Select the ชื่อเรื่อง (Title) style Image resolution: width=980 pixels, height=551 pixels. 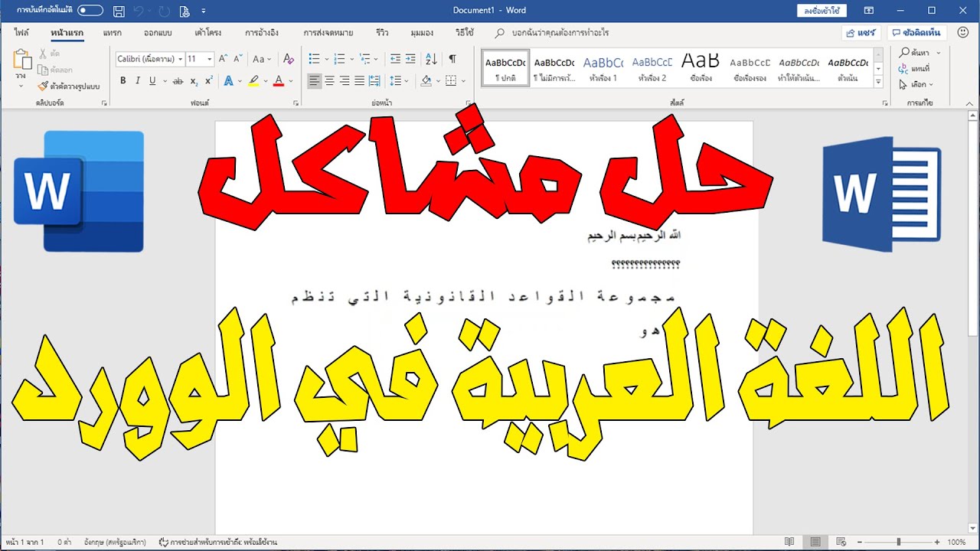(701, 68)
